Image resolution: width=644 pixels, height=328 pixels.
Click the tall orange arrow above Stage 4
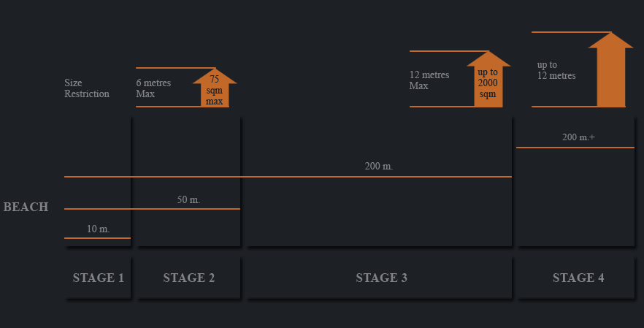tap(610, 70)
